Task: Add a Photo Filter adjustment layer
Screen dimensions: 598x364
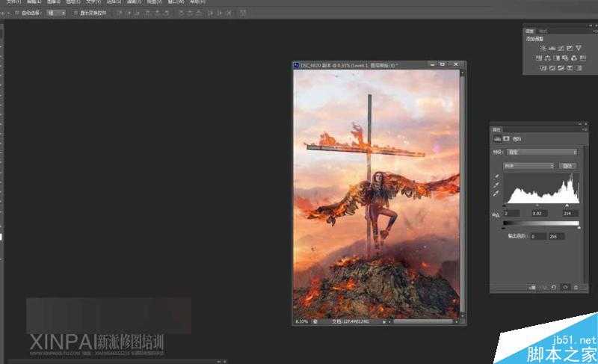Action: point(565,58)
